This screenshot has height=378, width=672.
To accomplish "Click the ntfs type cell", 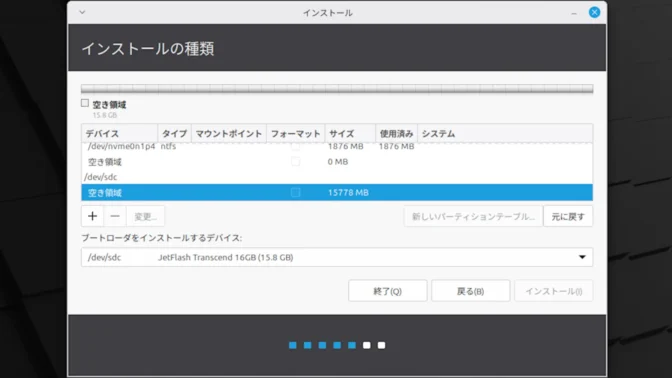I will click(x=168, y=147).
